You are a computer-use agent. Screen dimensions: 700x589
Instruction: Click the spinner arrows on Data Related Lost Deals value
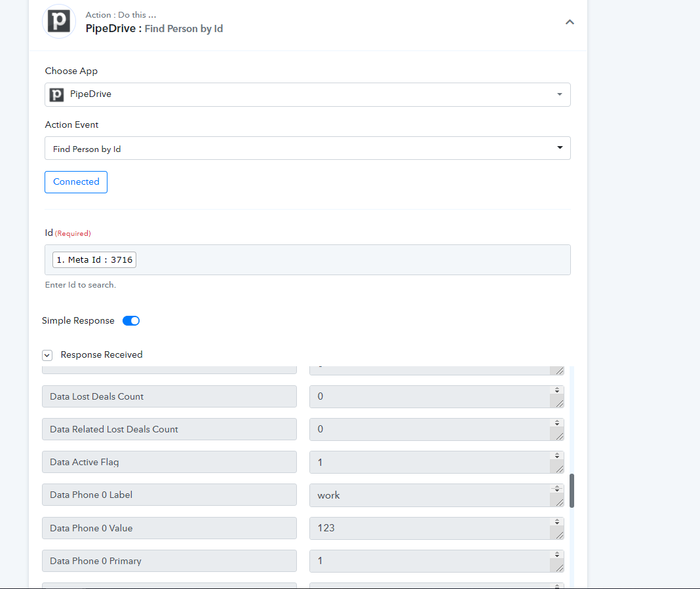[557, 423]
